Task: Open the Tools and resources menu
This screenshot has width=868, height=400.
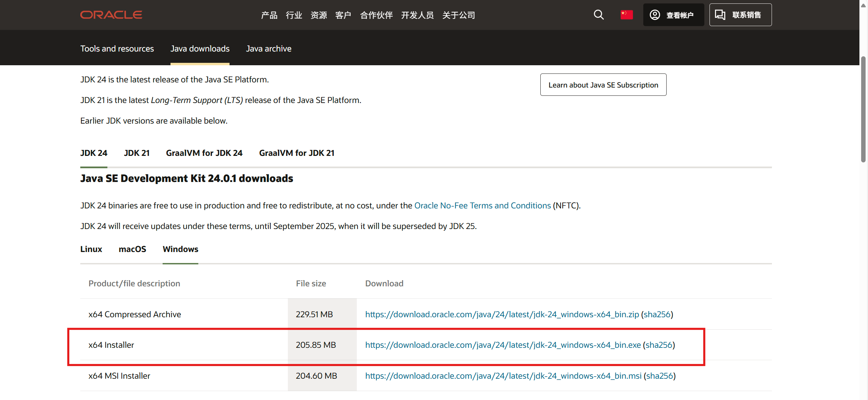Action: pos(117,48)
